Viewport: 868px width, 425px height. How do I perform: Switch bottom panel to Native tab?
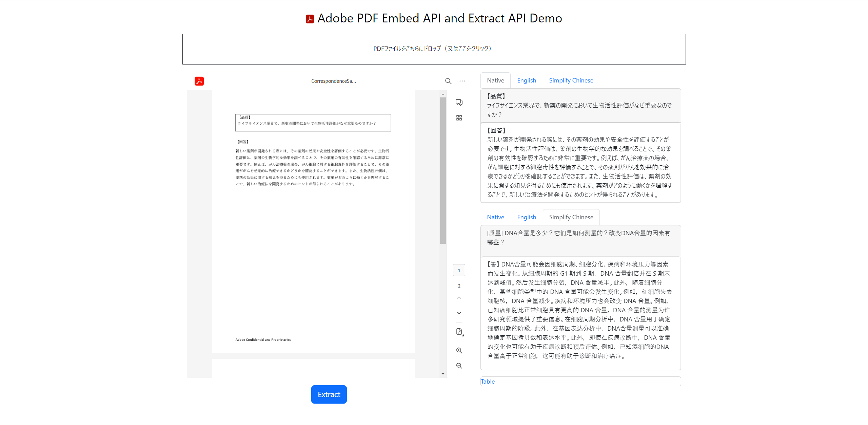pyautogui.click(x=495, y=217)
